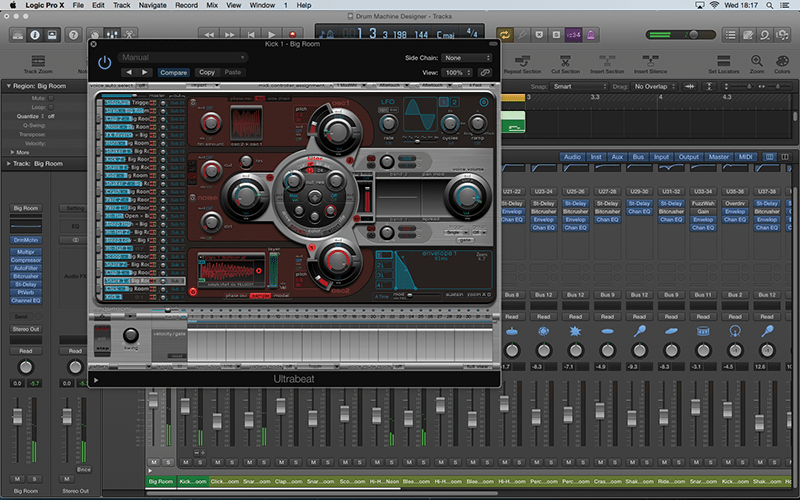Click the Replace mode button
The height and width of the screenshot is (500, 800).
point(539,35)
